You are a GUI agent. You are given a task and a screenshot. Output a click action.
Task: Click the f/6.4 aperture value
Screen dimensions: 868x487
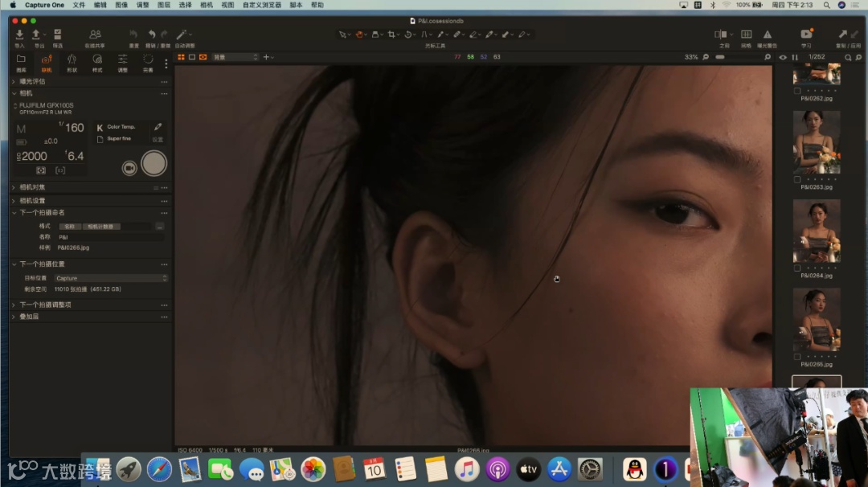click(74, 157)
